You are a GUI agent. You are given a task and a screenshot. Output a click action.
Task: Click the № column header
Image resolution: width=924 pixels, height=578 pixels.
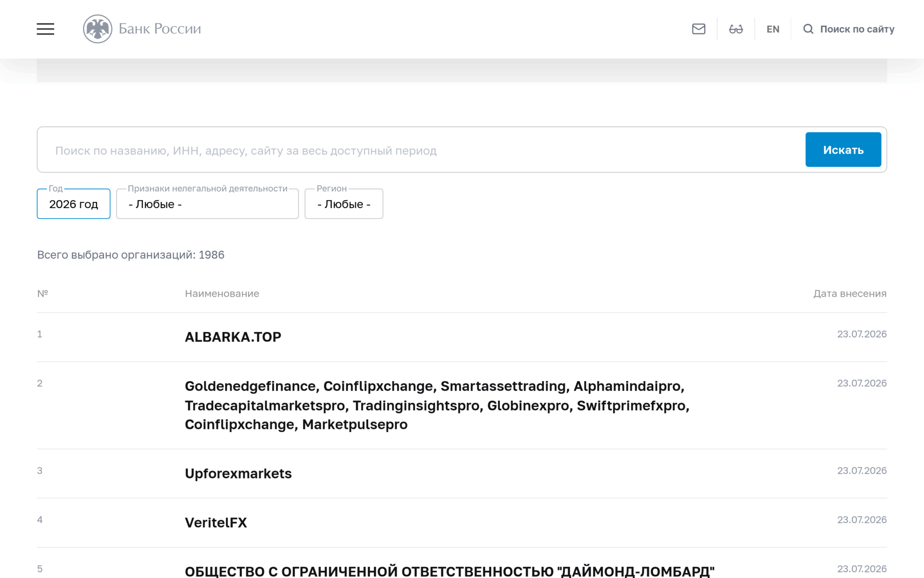[x=42, y=294]
